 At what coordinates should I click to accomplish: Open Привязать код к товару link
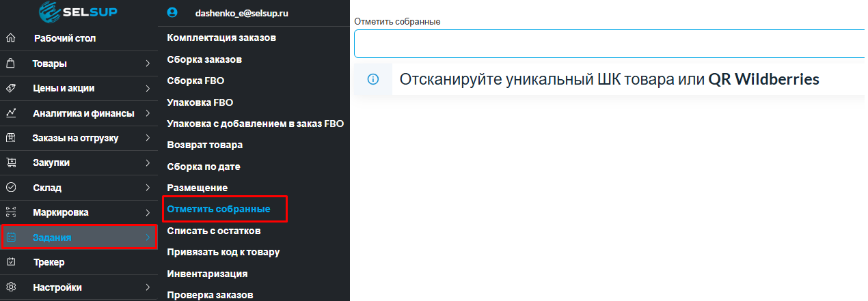(223, 252)
